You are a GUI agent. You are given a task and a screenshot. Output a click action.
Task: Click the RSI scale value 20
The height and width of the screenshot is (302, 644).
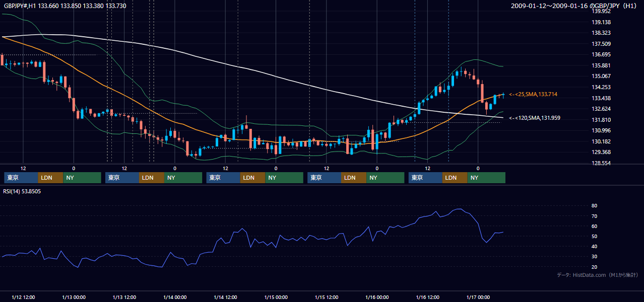[x=595, y=267]
